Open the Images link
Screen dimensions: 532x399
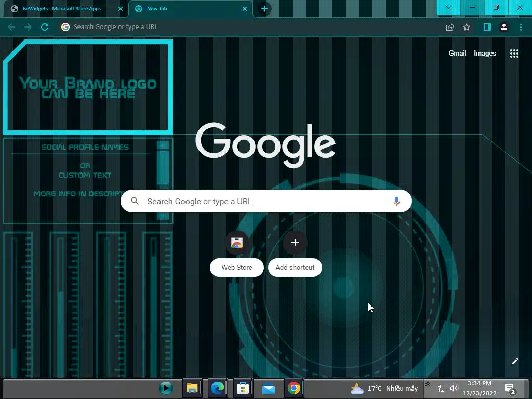(485, 54)
